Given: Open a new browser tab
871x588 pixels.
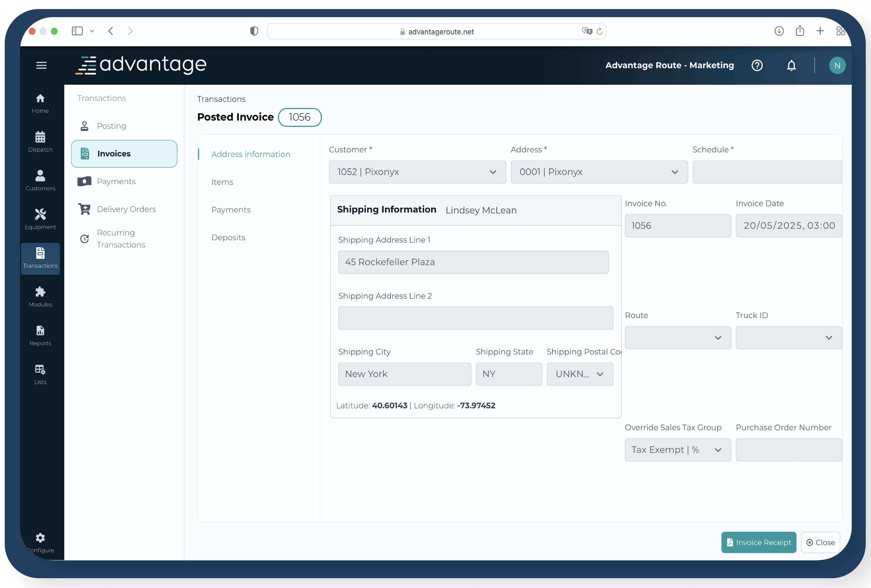Looking at the screenshot, I should [820, 31].
